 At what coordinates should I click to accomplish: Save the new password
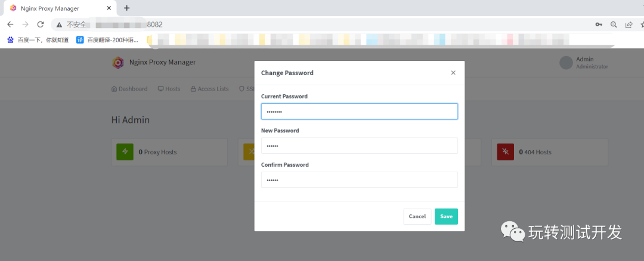pyautogui.click(x=446, y=216)
